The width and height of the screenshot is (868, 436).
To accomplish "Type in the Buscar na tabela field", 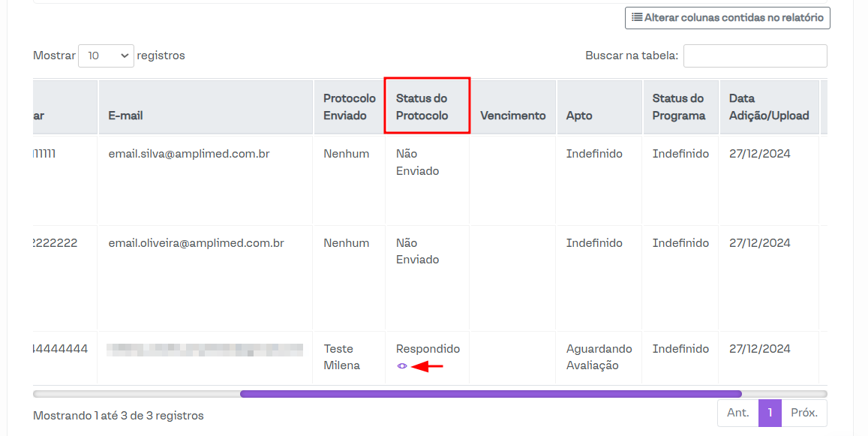I will point(755,56).
